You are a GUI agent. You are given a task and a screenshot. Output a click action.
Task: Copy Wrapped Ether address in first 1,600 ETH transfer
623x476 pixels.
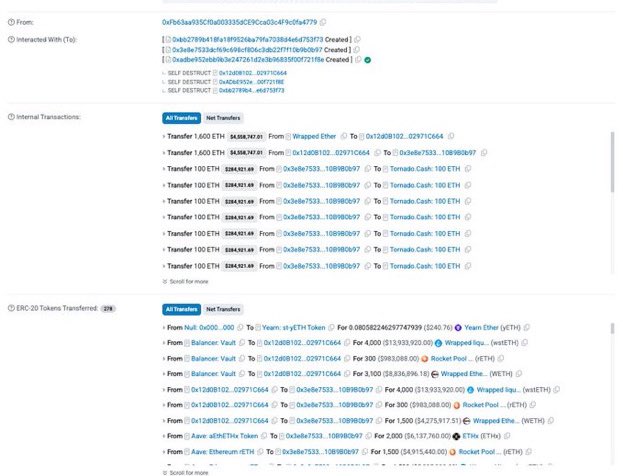tap(344, 136)
